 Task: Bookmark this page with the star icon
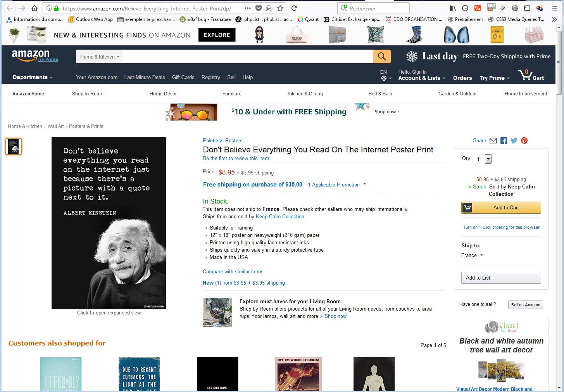pyautogui.click(x=280, y=8)
